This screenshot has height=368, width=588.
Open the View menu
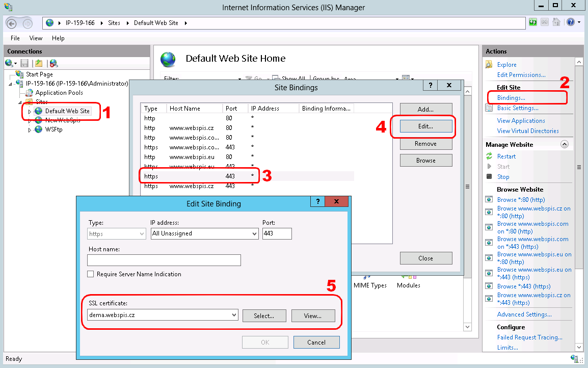point(36,38)
